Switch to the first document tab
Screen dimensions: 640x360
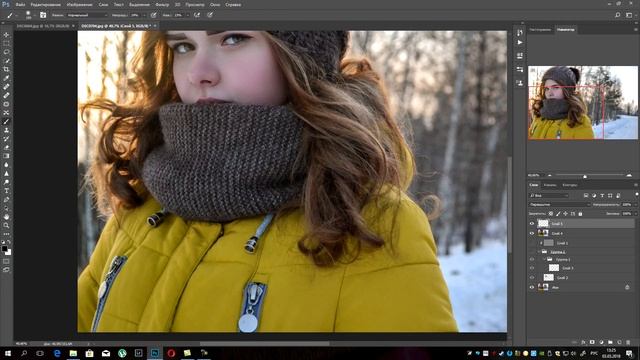[42, 26]
